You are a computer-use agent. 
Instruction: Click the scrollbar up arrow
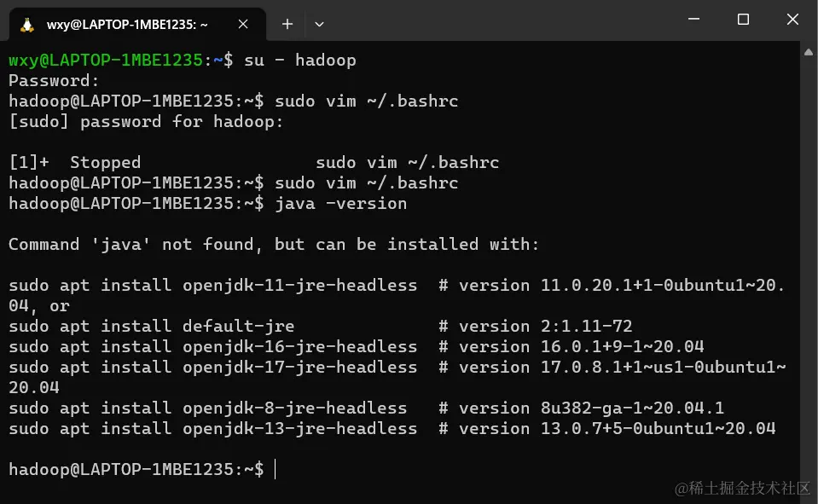(x=809, y=52)
